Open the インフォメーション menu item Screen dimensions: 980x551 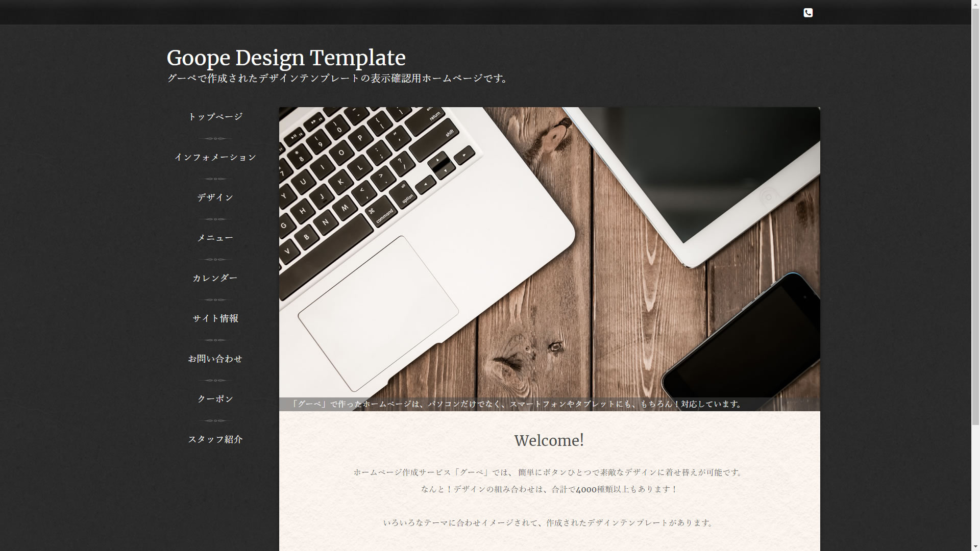(x=215, y=157)
